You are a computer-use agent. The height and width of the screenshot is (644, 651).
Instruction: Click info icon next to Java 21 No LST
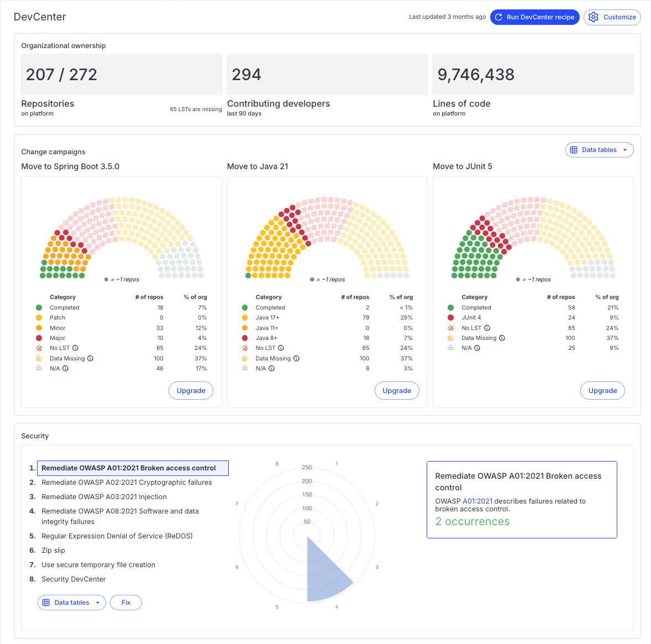point(281,348)
